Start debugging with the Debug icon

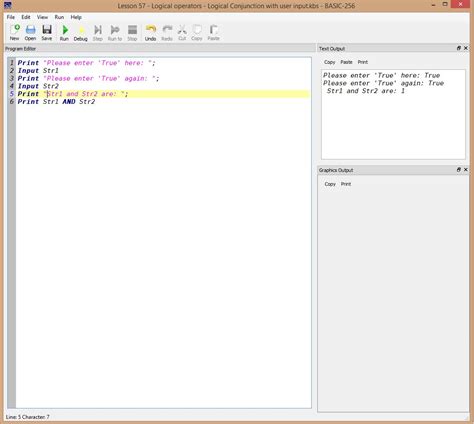pos(81,33)
